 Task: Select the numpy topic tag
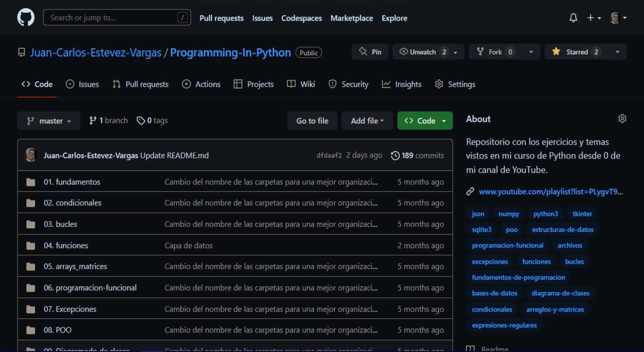click(509, 214)
